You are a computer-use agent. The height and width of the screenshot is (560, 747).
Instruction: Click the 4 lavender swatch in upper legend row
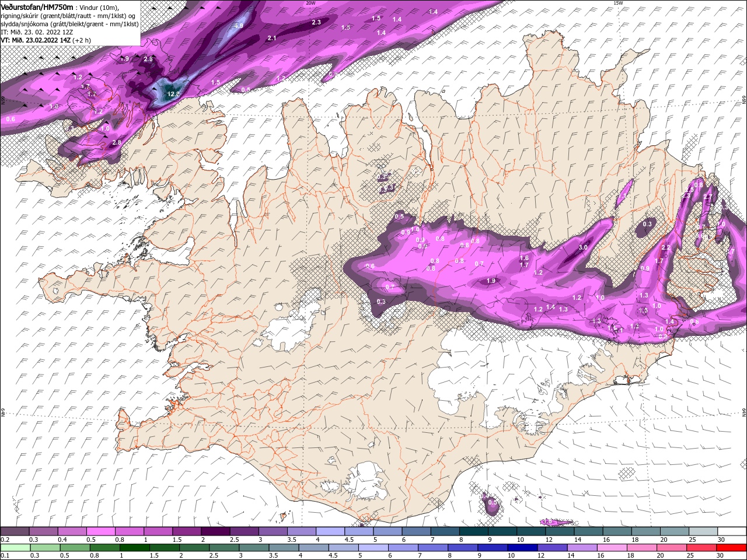pyautogui.click(x=330, y=531)
